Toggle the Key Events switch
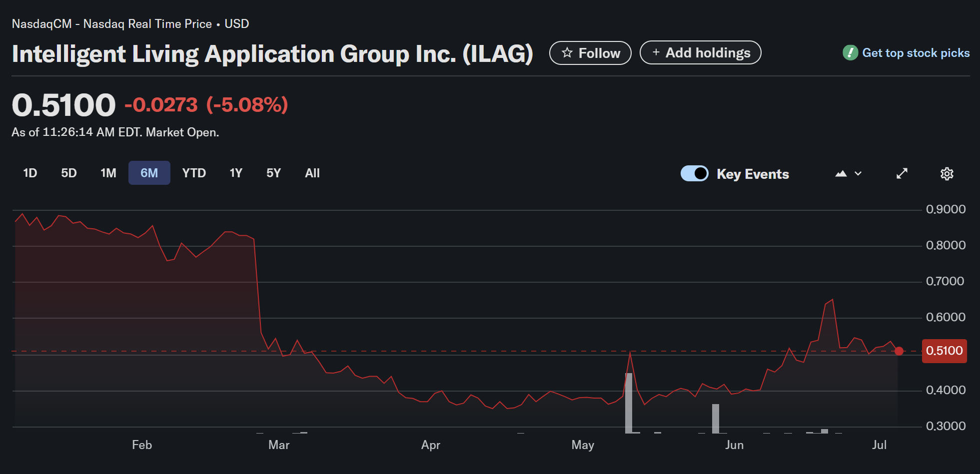The image size is (980, 474). (x=694, y=173)
